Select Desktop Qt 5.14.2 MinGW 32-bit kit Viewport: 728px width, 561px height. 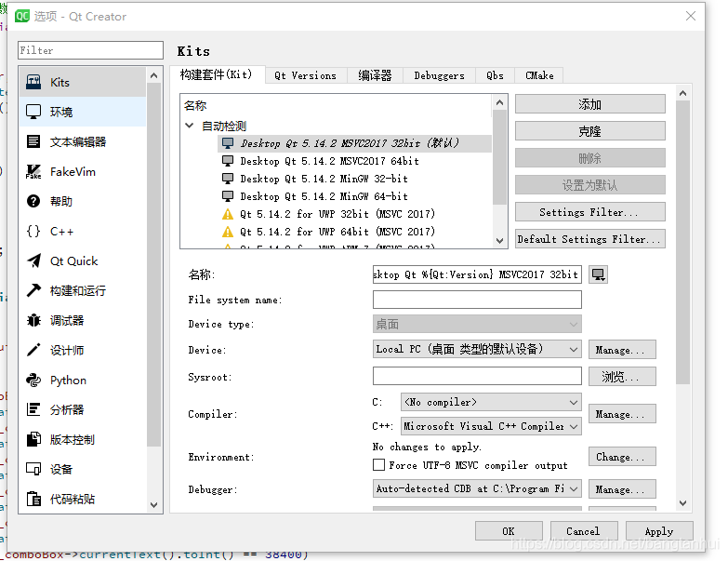(x=354, y=179)
